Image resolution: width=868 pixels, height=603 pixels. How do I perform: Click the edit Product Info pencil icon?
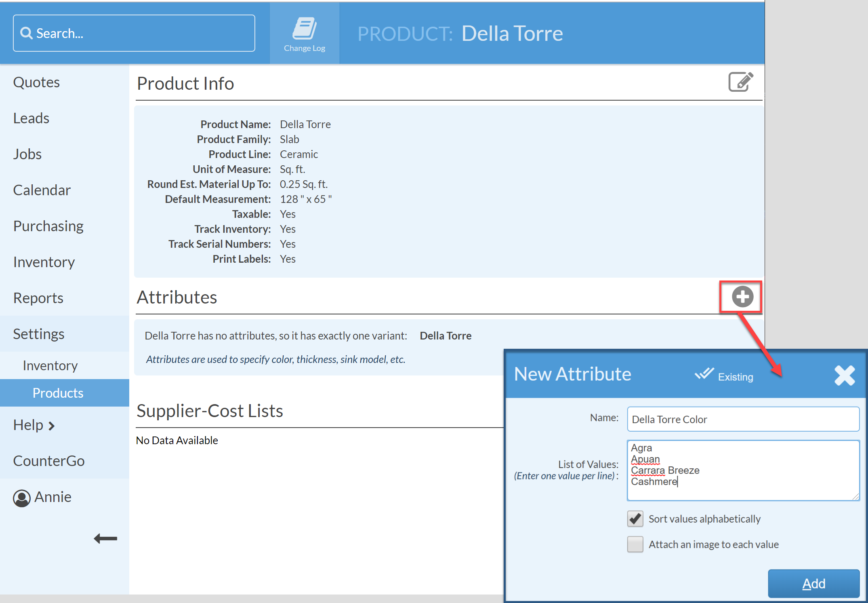click(740, 82)
